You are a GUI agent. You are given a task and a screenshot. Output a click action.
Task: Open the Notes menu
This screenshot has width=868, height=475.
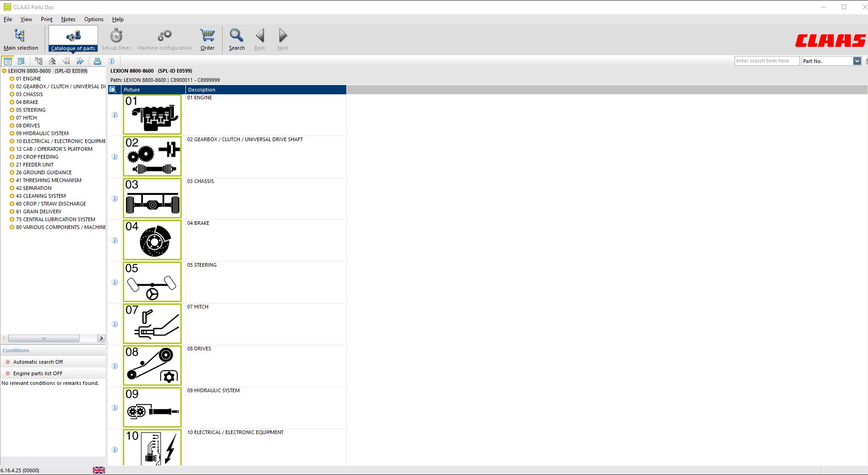coord(68,19)
